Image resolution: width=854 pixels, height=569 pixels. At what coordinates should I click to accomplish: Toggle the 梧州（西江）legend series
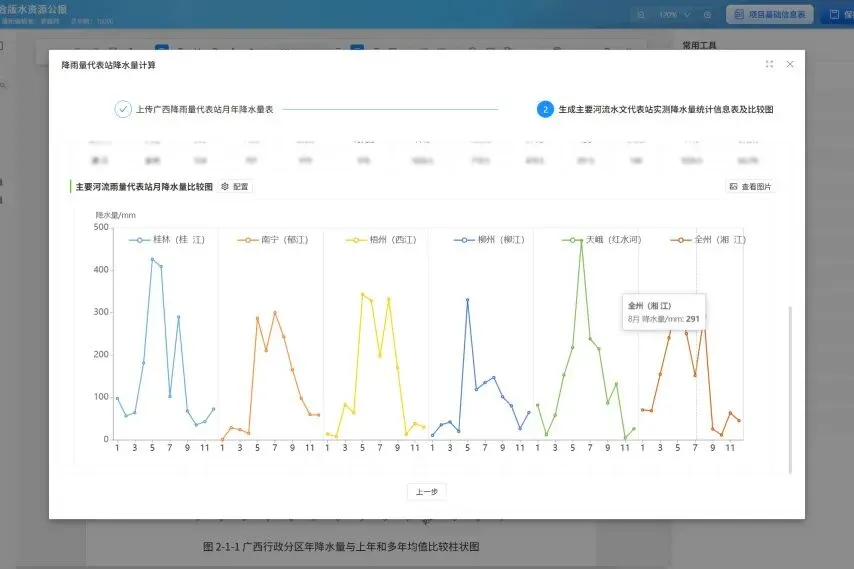381,240
